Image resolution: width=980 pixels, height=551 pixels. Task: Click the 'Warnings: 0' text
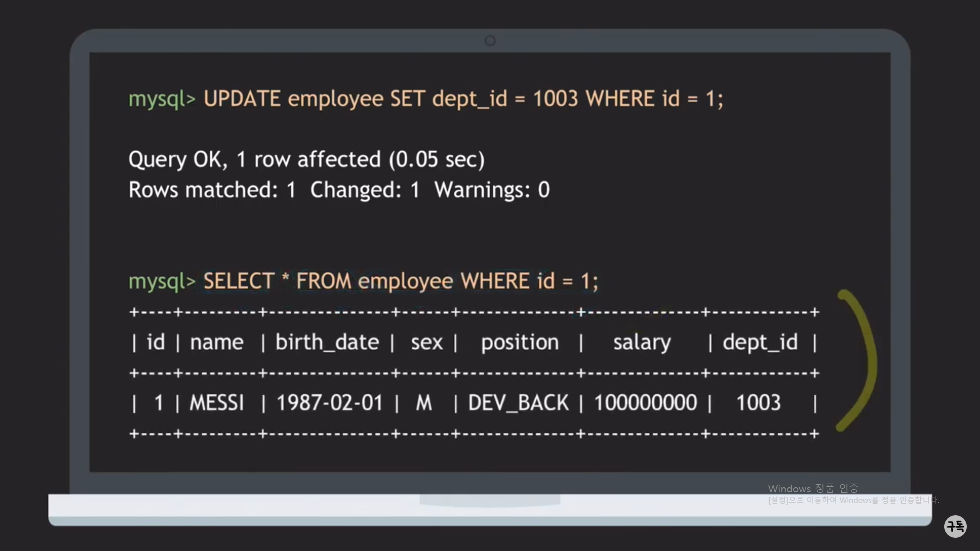(492, 190)
